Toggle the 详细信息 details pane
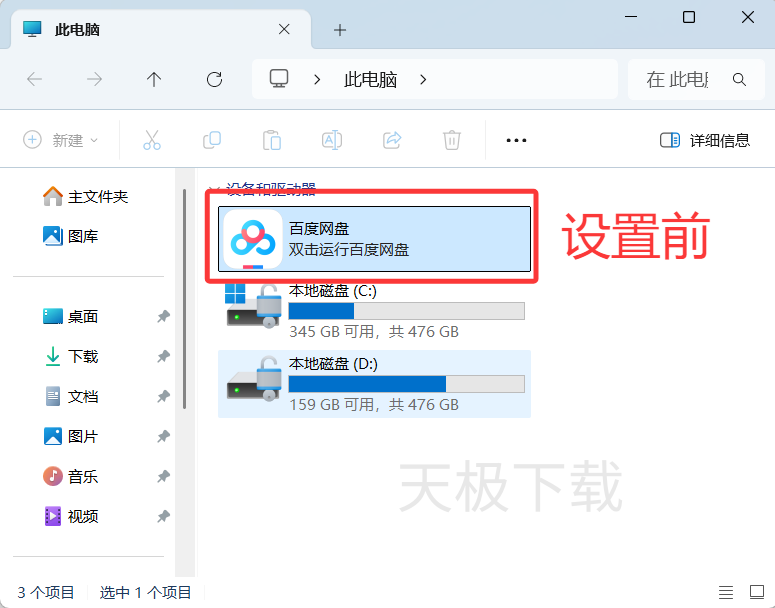 coord(705,140)
